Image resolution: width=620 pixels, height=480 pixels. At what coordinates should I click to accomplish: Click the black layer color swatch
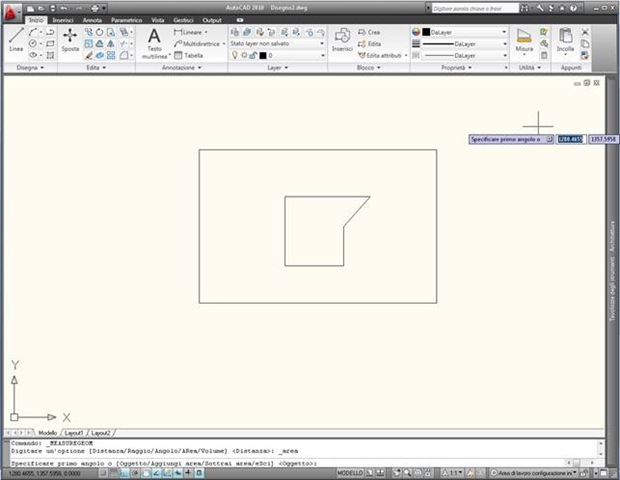tap(263, 56)
